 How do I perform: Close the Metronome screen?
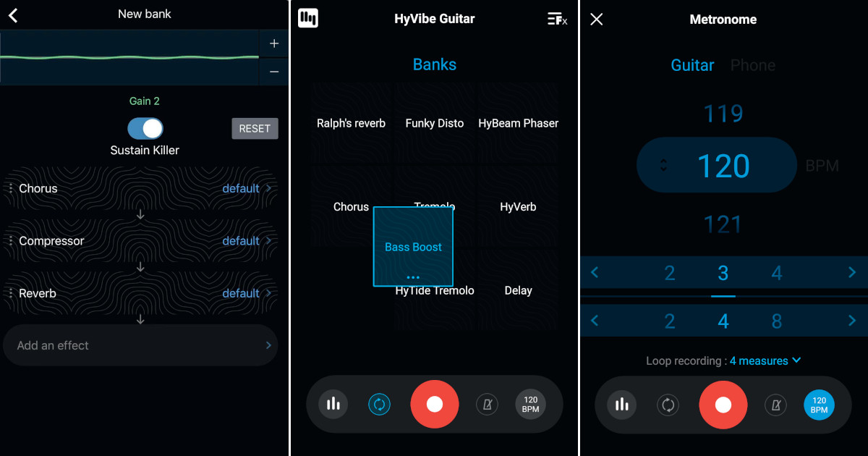(x=596, y=20)
